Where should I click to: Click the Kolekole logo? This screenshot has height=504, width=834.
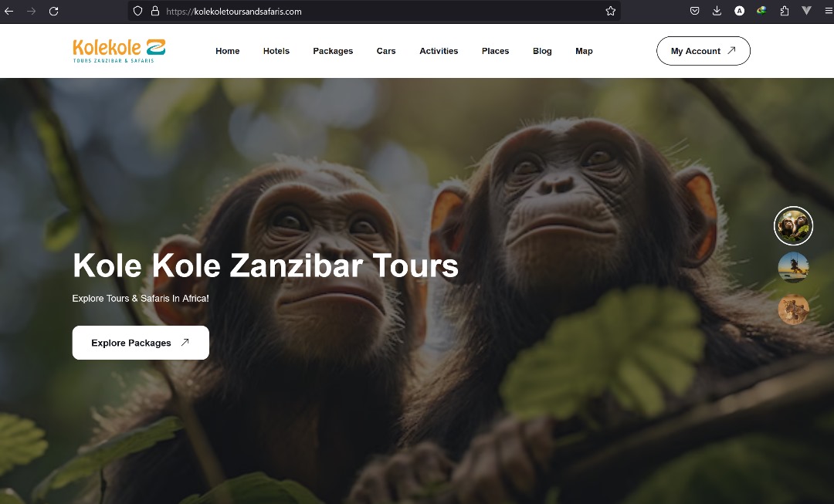(119, 50)
